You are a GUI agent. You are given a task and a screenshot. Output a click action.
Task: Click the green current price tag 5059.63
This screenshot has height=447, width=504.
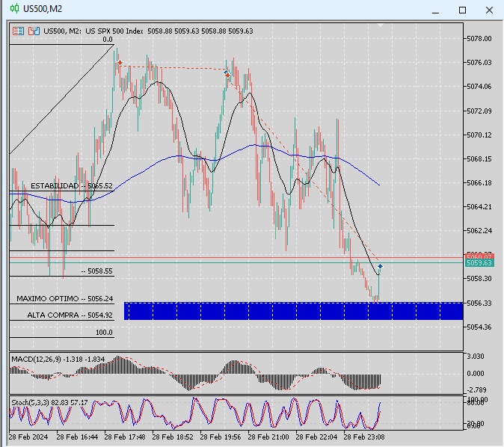[x=479, y=263]
